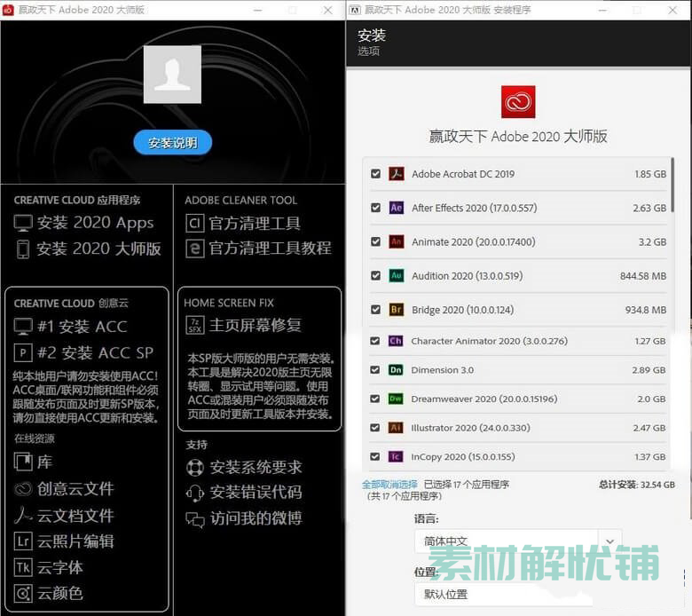The height and width of the screenshot is (616, 692).
Task: Click 总计安装: 32.54 GB text
Action: [637, 485]
